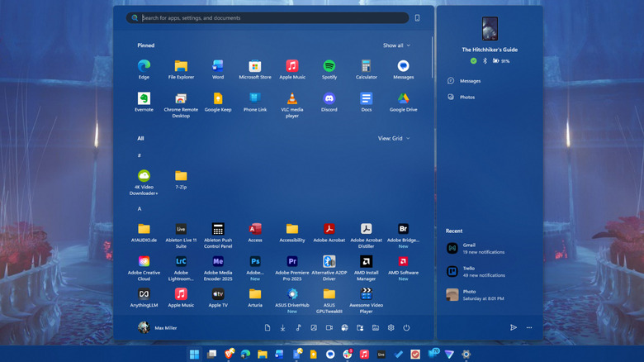
Task: Open Downloads shortcut in Start footer
Action: (282, 328)
